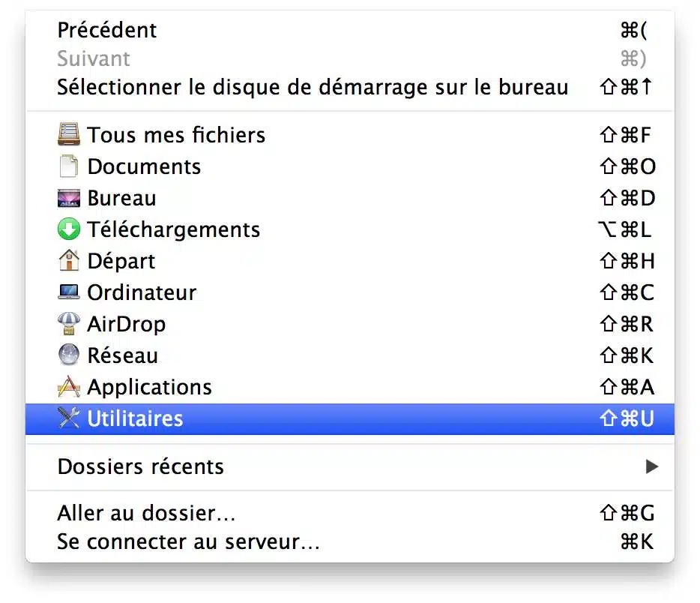Click the green Téléchargements arrow icon
Viewport: 700px width, 603px height.
pos(69,229)
